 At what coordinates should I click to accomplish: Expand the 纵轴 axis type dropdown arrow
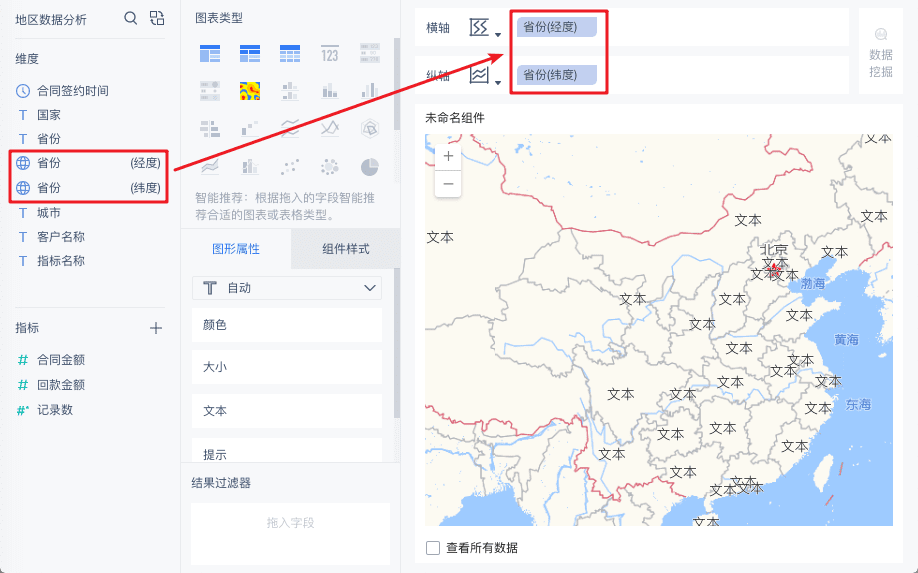pos(498,83)
